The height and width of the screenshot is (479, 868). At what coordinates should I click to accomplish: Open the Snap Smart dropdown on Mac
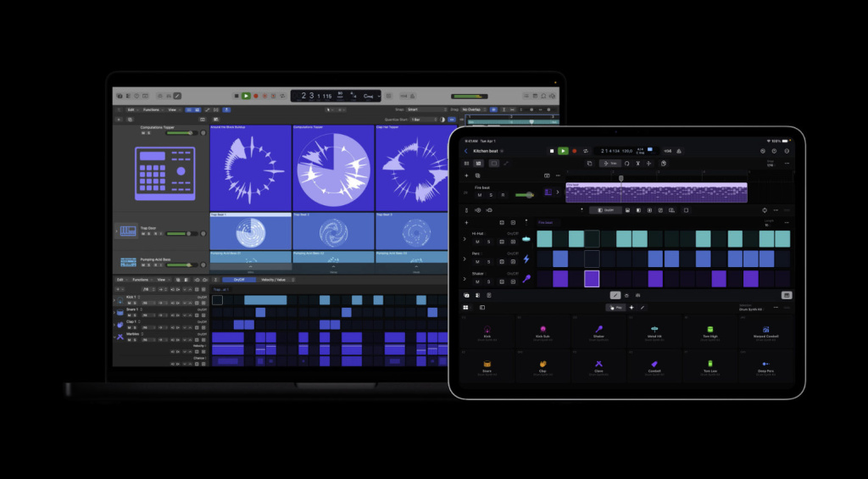pos(426,109)
